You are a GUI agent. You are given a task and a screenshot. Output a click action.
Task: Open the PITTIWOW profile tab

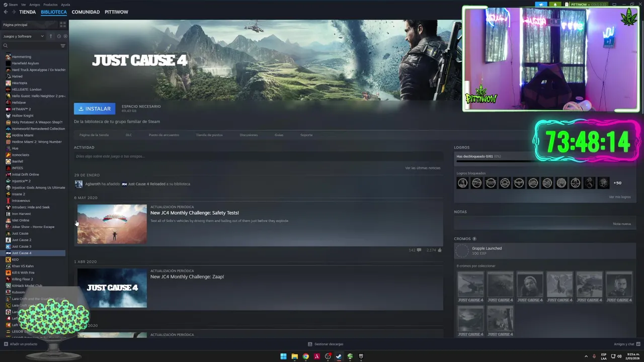click(x=116, y=12)
